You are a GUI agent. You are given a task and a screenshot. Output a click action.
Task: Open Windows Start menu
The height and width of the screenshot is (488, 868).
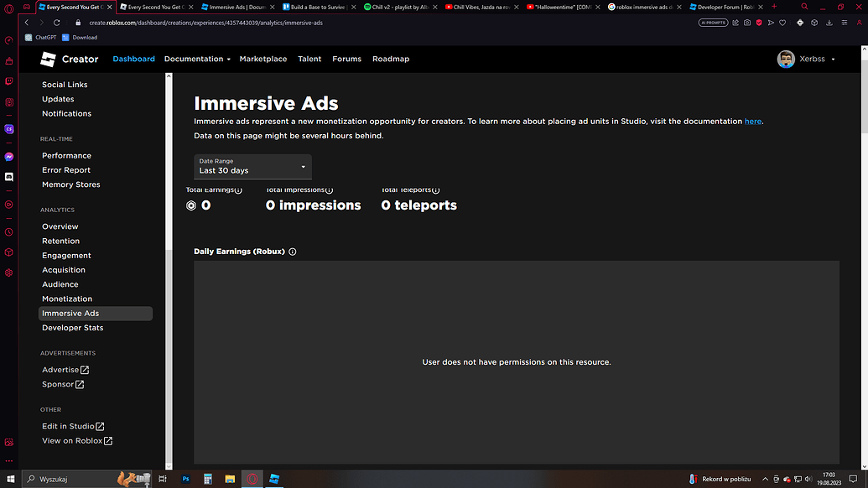(10, 479)
